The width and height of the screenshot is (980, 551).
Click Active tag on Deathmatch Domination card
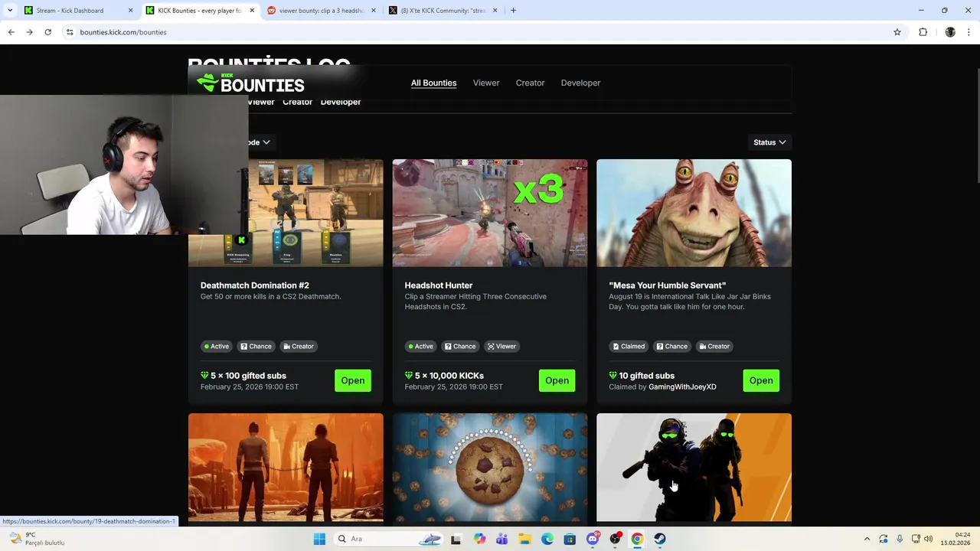[x=217, y=346]
